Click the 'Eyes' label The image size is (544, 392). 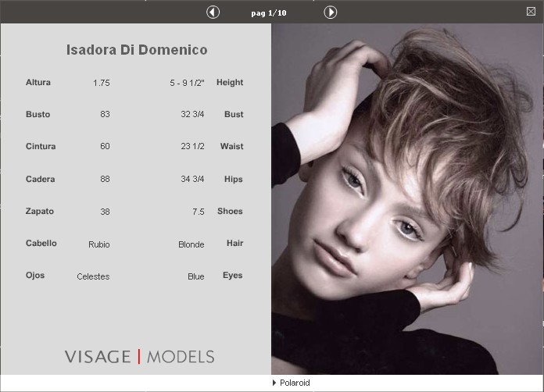click(x=232, y=275)
